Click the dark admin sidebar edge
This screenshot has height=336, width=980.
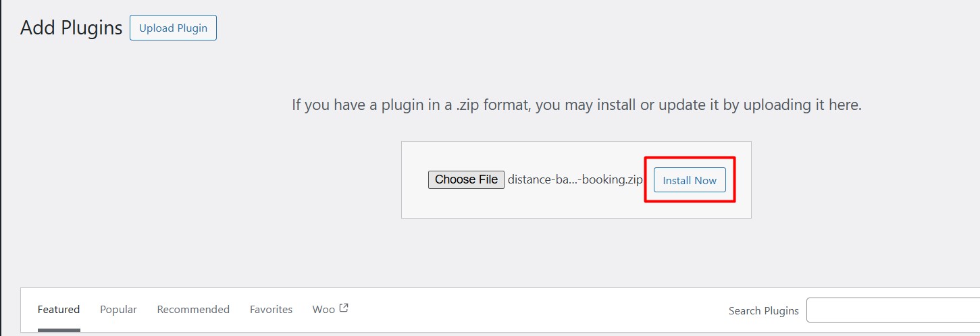pos(1,168)
